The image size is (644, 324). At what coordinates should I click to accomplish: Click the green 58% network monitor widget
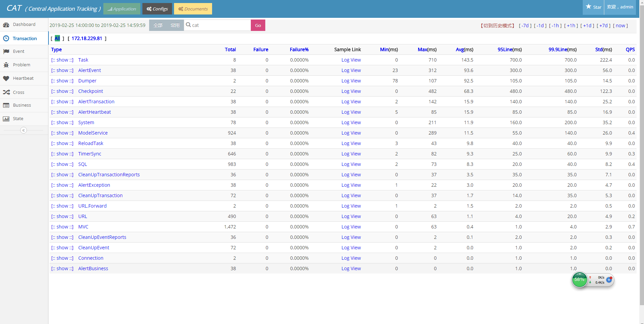[579, 280]
